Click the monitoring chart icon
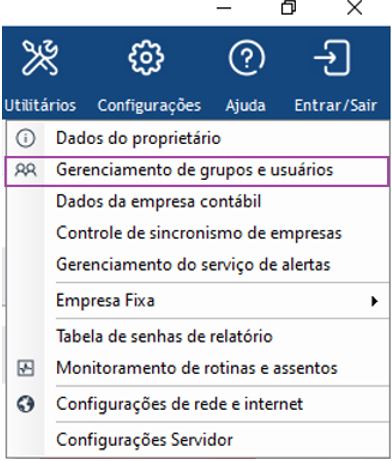392x461 pixels. coord(26,369)
